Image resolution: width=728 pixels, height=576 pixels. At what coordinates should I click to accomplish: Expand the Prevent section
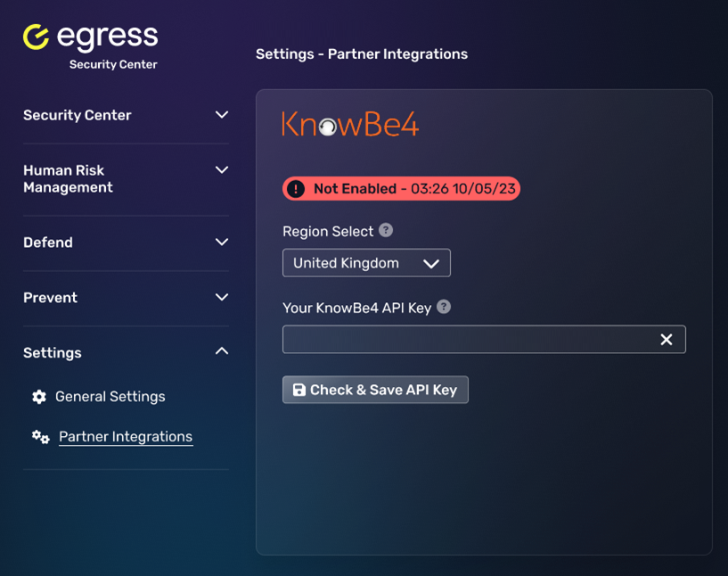tap(221, 297)
